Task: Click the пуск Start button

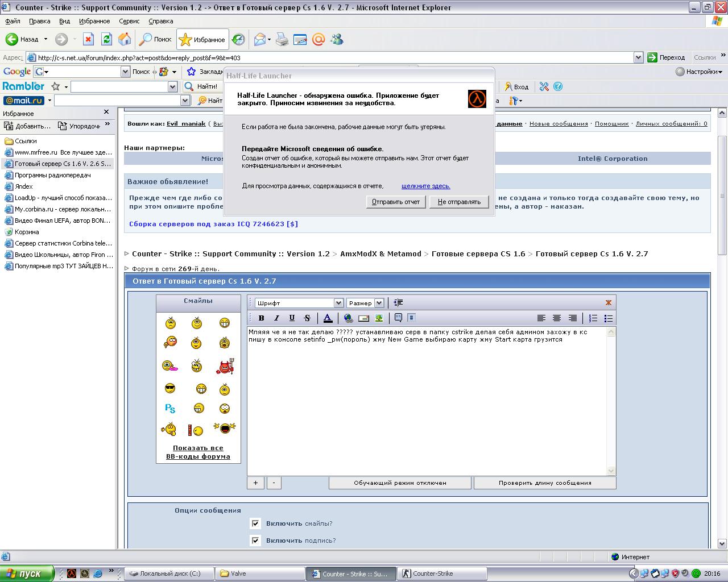Action: (27, 573)
